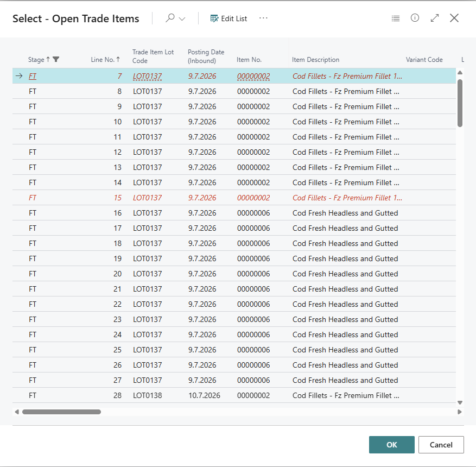Screen dimensions: 476x467
Task: Select item number 00000006 on line 20
Action: (x=253, y=274)
